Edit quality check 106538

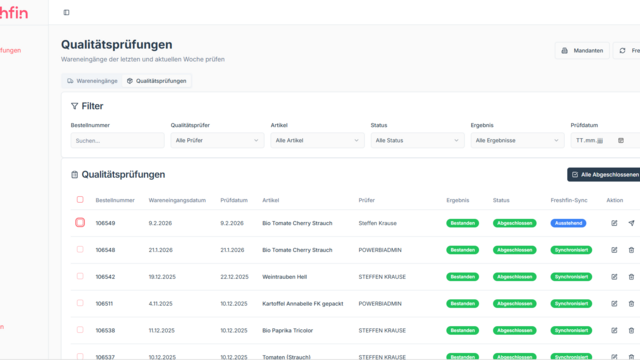[614, 331]
